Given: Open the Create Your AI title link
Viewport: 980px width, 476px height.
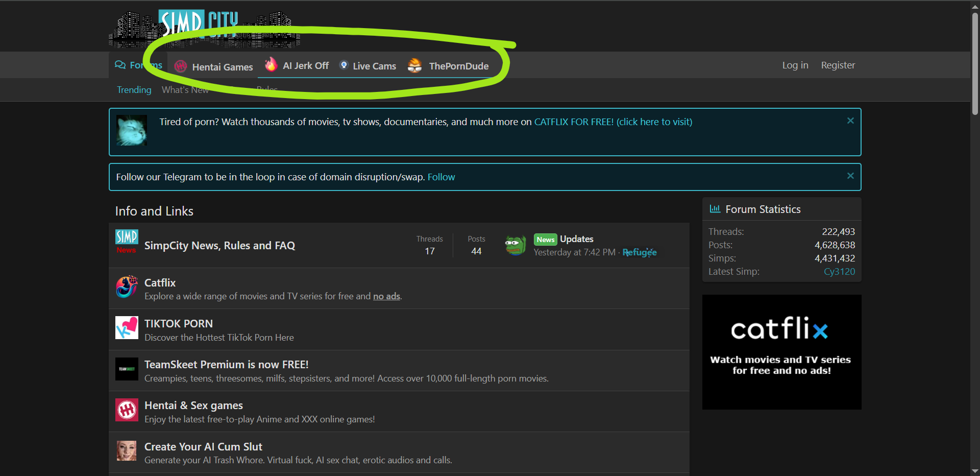Looking at the screenshot, I should coord(203,446).
